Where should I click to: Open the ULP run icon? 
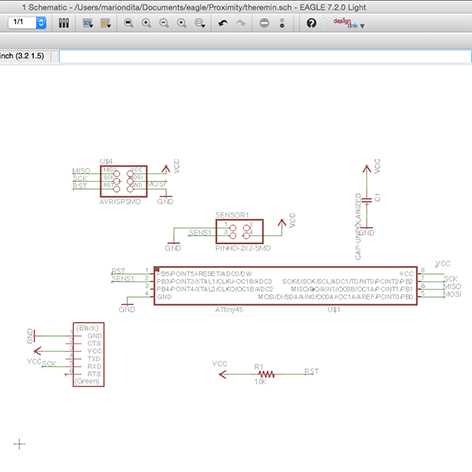tap(105, 23)
